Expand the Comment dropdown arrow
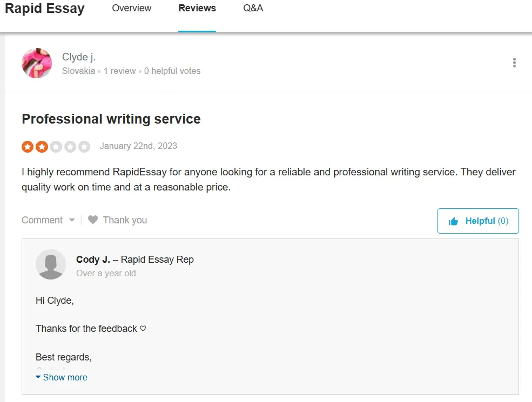The height and width of the screenshot is (402, 532). 72,220
